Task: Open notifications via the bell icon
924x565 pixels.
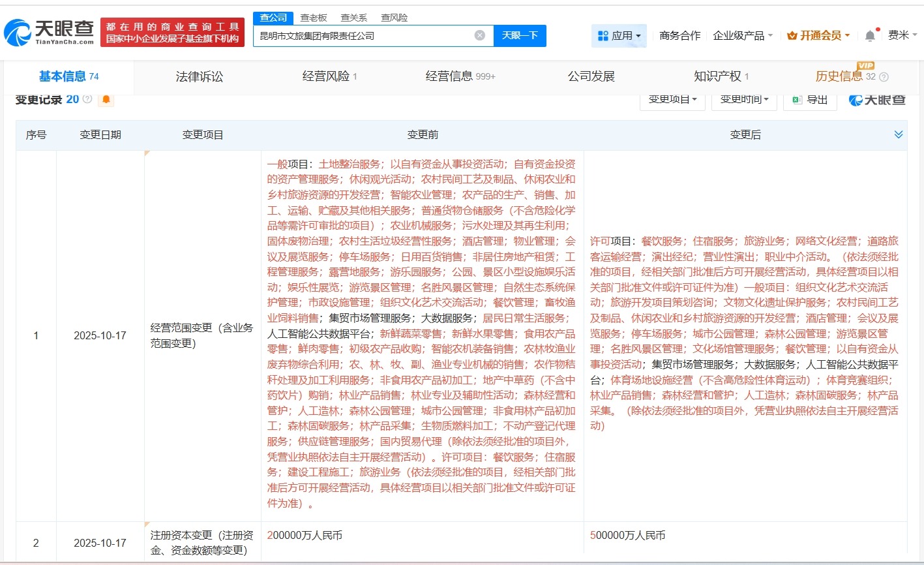Action: tap(870, 36)
